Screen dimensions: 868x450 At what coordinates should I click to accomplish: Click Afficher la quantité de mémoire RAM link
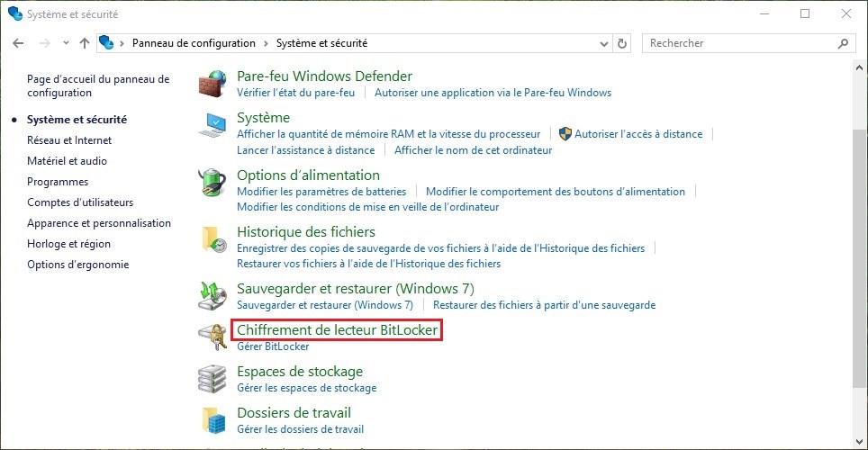(389, 134)
